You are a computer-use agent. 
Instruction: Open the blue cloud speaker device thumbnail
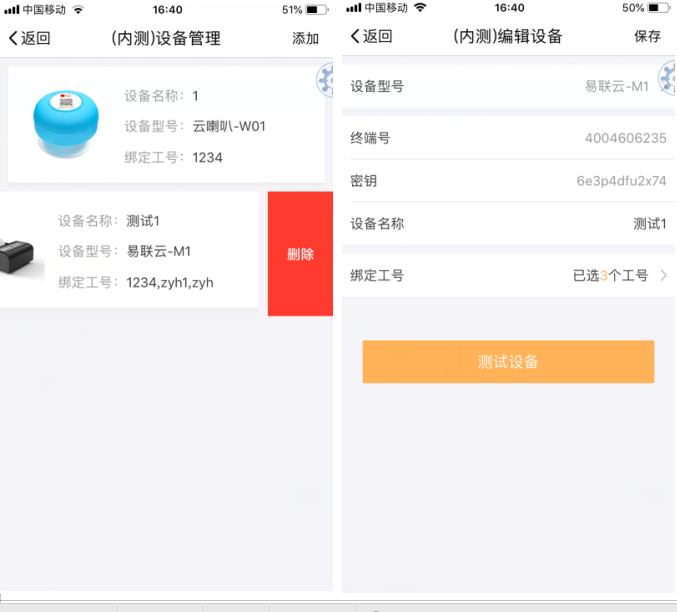coord(66,124)
